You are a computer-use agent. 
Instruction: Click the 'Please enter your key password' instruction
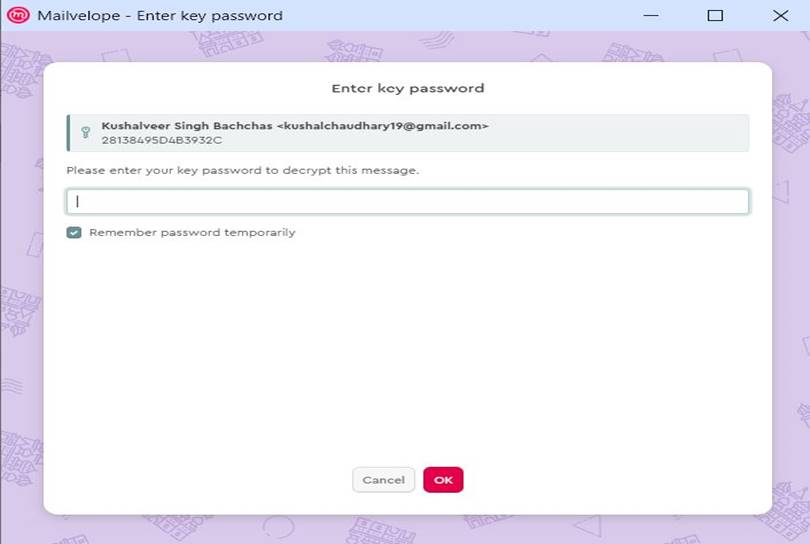click(x=243, y=170)
